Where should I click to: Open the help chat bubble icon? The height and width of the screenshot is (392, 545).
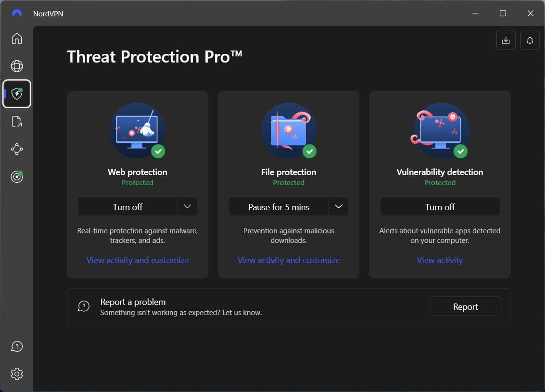(x=17, y=346)
